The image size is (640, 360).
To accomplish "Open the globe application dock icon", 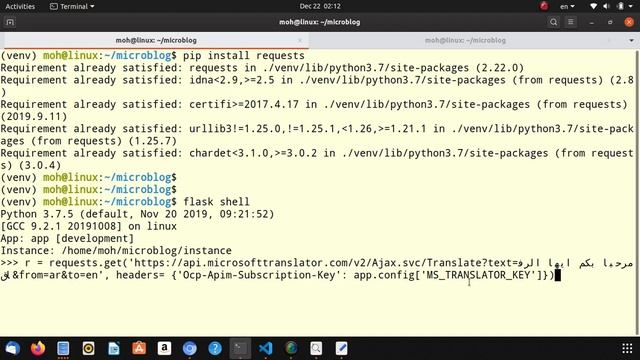I will [x=291, y=348].
